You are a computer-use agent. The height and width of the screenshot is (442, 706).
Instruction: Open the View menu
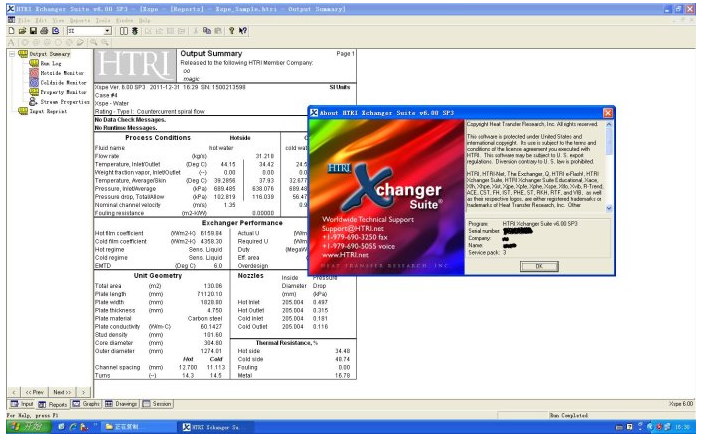[58, 20]
